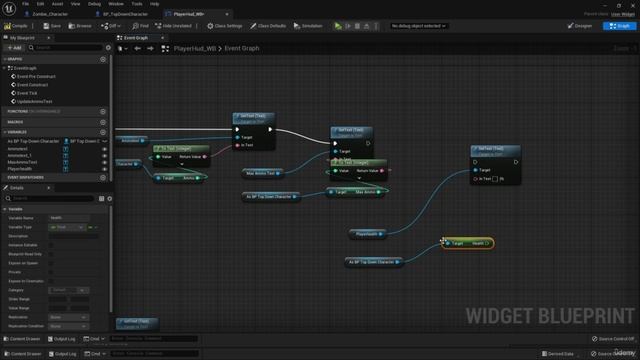Open the Replication Condition dropdown

[x=69, y=326]
